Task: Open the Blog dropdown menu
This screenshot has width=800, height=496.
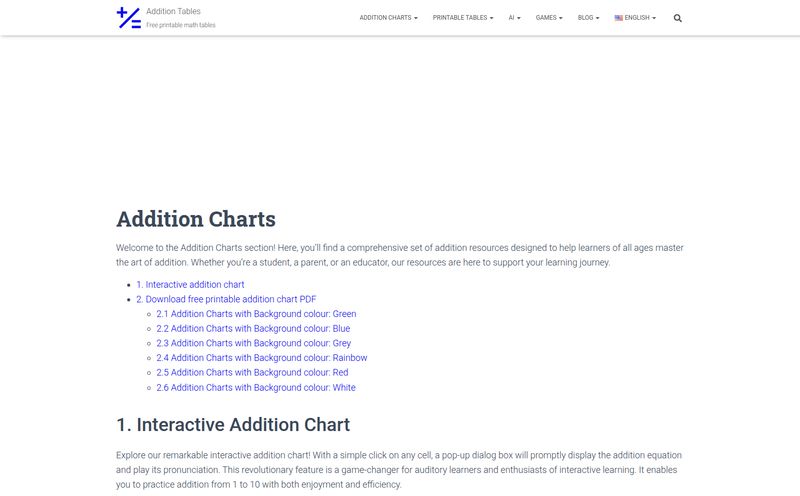Action: [x=588, y=18]
